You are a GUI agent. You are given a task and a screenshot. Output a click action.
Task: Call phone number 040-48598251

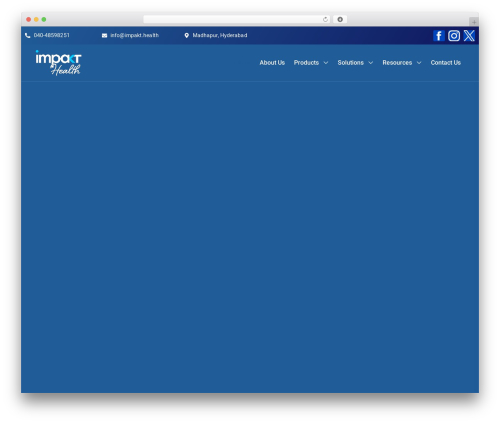tap(52, 35)
